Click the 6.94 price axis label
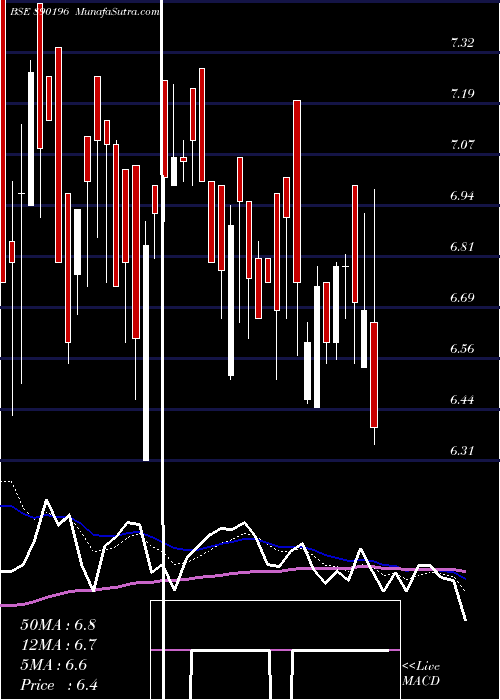500x700 pixels. [x=462, y=196]
